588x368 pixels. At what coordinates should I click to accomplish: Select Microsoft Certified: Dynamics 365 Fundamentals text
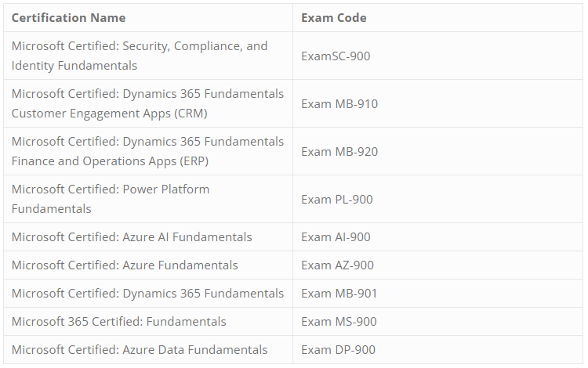147,294
